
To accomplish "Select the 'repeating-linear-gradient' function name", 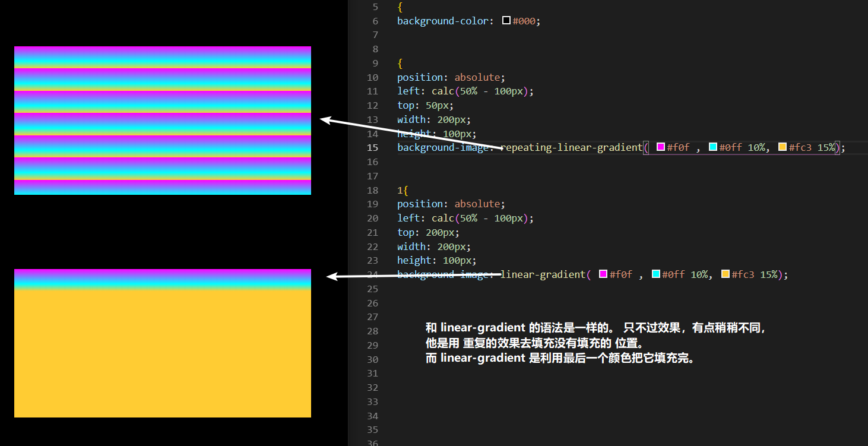I will tap(572, 147).
